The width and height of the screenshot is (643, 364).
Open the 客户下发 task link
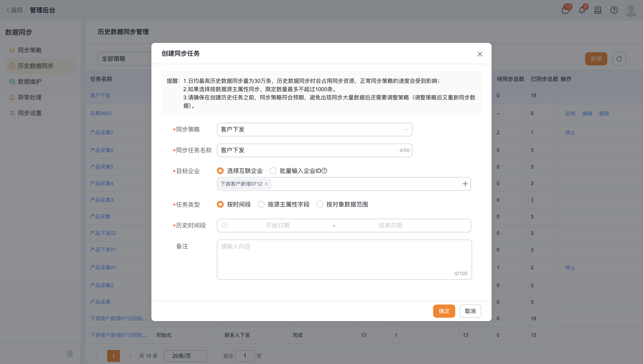click(x=100, y=96)
